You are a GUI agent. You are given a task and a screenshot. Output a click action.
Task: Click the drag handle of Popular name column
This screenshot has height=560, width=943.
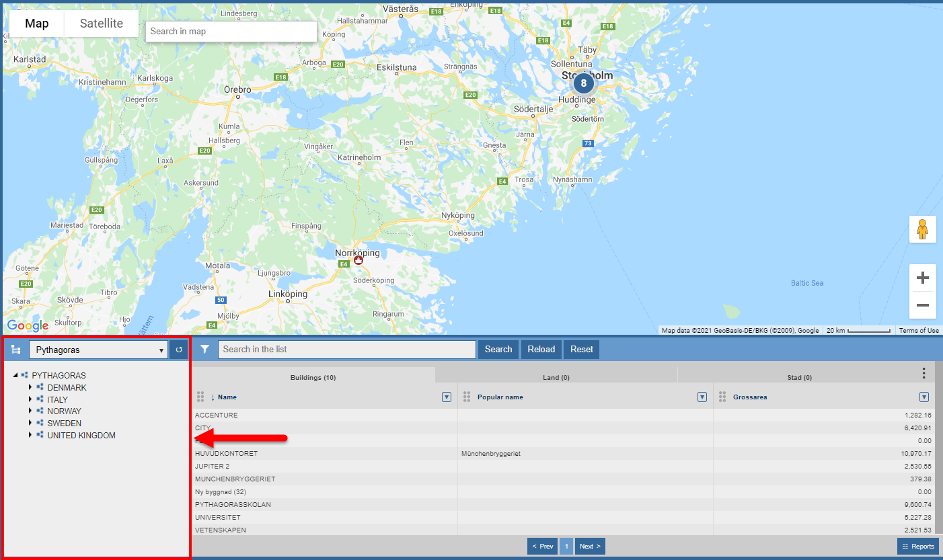[x=467, y=397]
